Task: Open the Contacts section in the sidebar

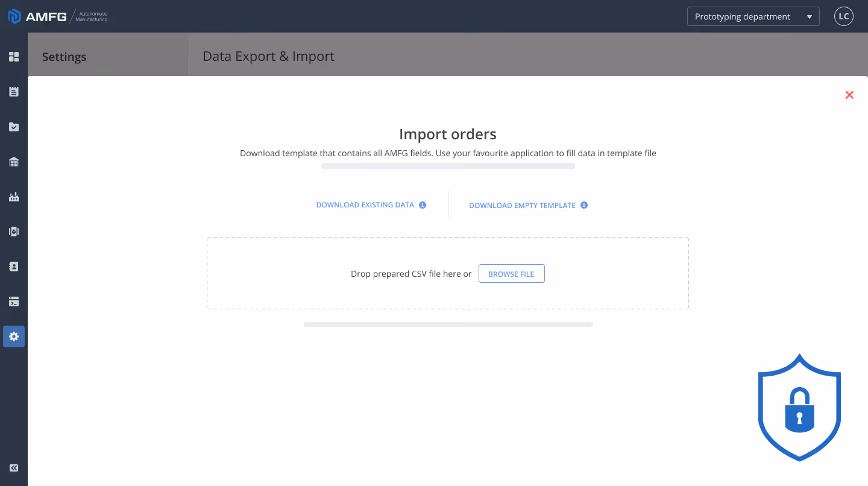Action: point(13,266)
